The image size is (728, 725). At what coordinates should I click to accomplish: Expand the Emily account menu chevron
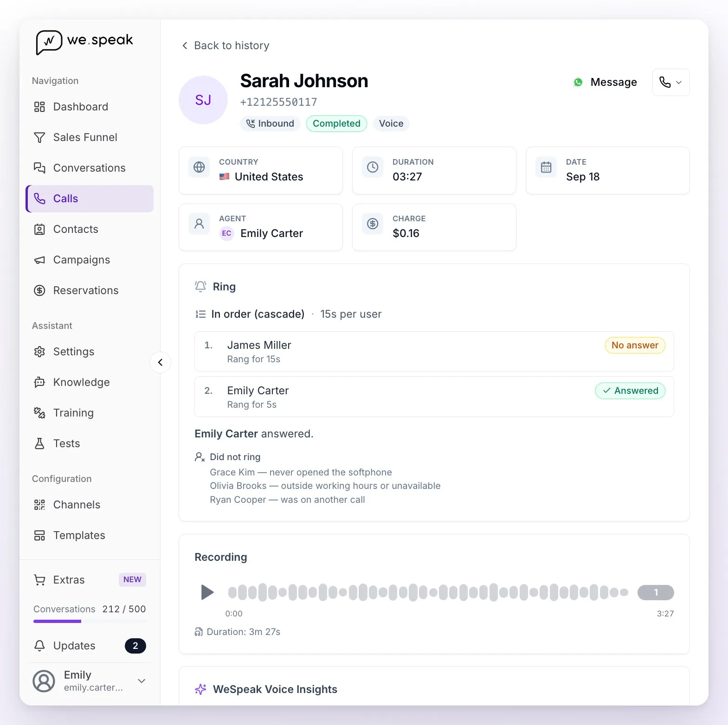tap(142, 681)
